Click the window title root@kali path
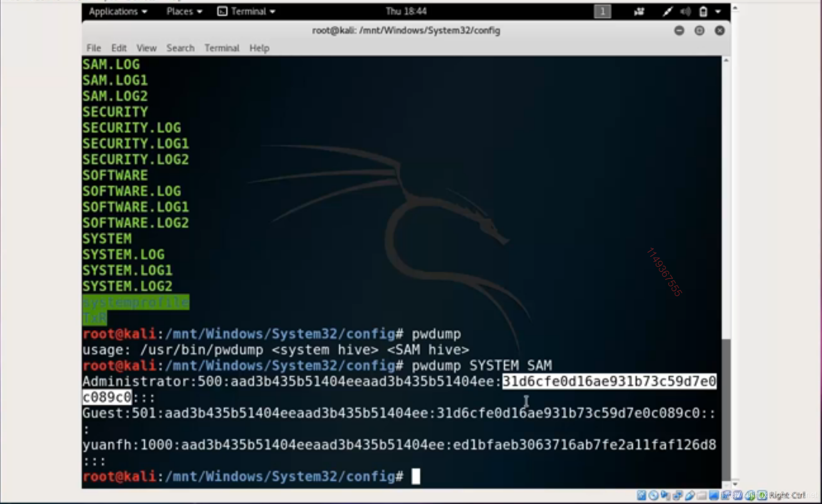The width and height of the screenshot is (822, 504). coord(406,31)
